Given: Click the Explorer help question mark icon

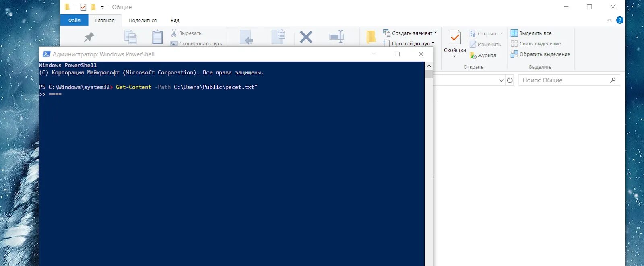Looking at the screenshot, I should point(620,20).
